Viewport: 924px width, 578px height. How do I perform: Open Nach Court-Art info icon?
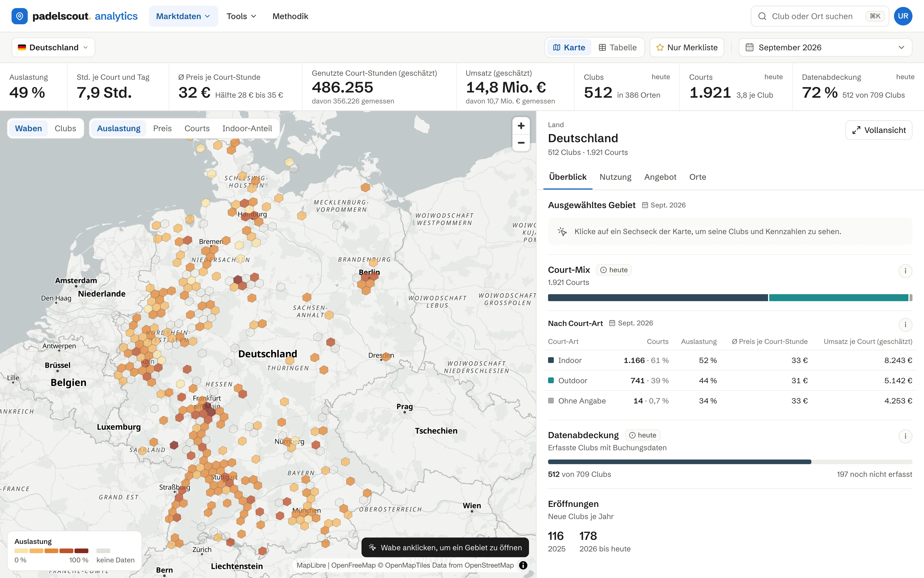(905, 325)
